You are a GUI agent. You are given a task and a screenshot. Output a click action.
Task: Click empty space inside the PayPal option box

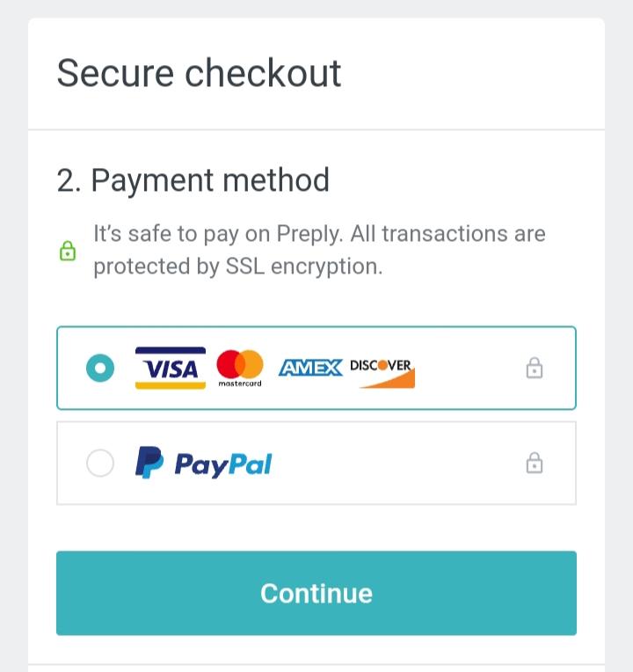point(396,463)
